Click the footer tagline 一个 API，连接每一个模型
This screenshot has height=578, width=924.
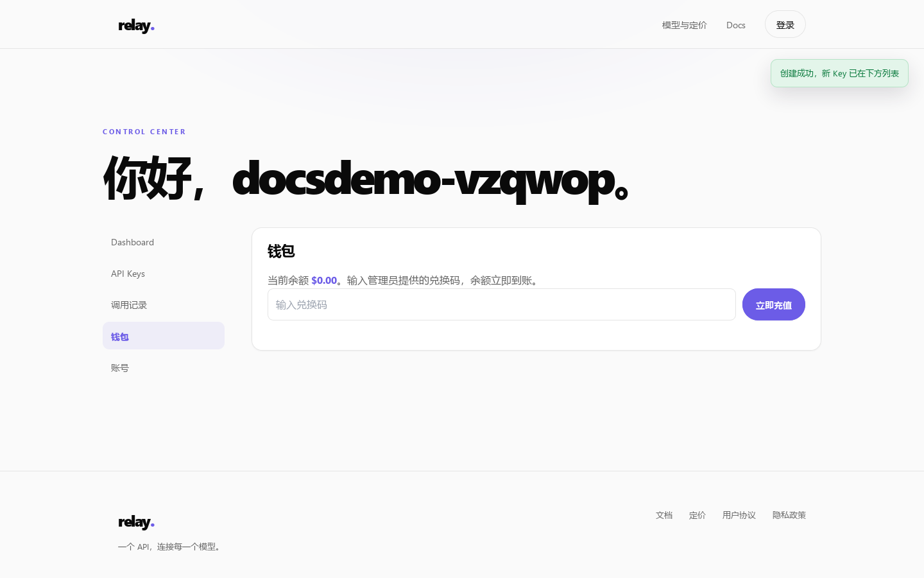coord(171,547)
